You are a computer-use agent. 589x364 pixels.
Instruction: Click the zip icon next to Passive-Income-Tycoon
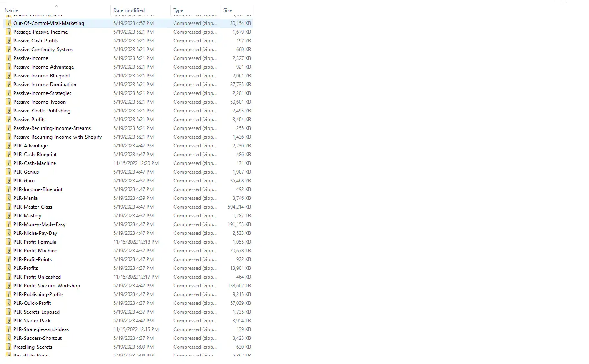tap(8, 102)
